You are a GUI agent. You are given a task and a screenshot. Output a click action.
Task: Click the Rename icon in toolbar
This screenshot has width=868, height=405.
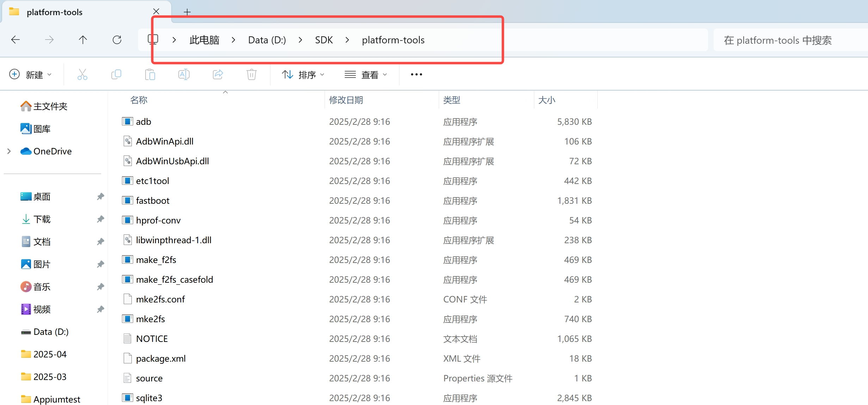click(x=184, y=74)
